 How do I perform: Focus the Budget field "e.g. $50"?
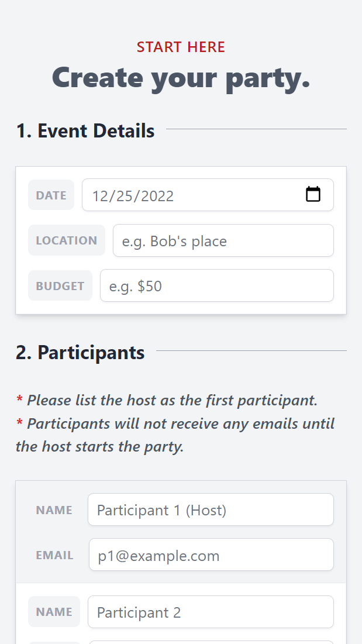pos(217,285)
